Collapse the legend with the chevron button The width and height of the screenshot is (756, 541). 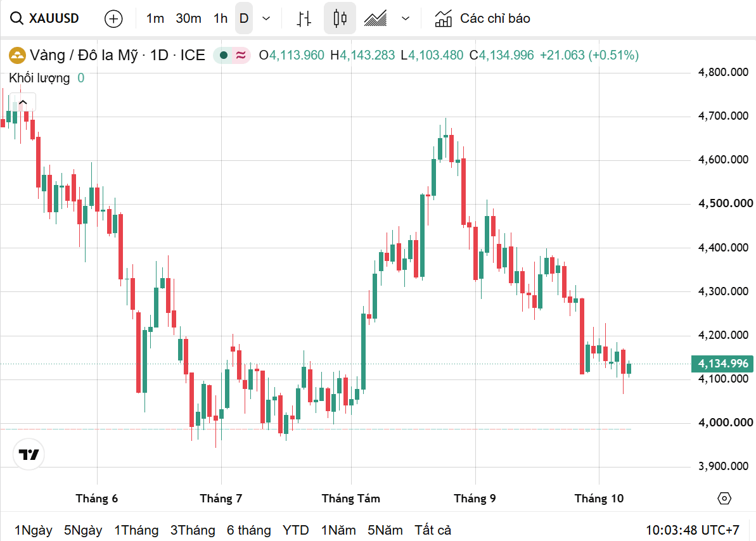tap(23, 102)
